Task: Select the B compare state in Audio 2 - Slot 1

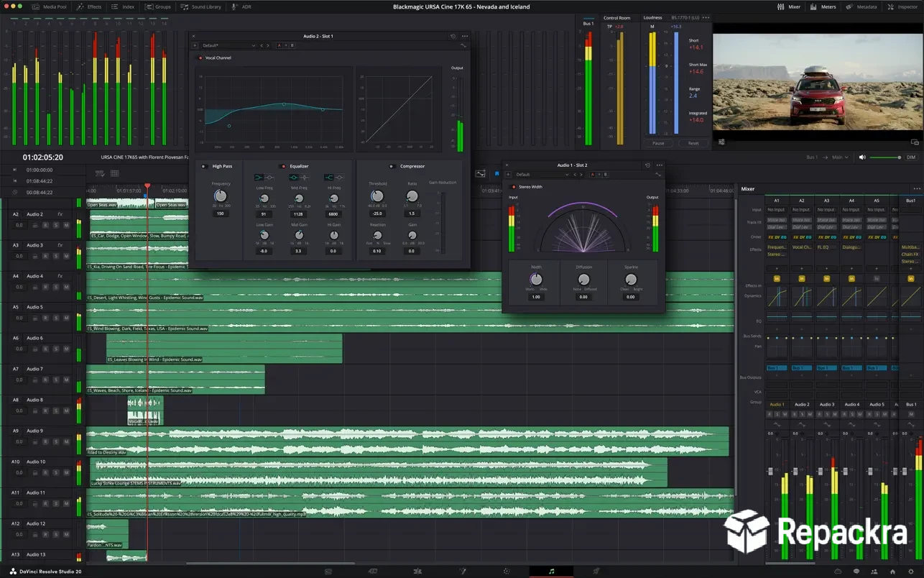Action: [x=292, y=45]
